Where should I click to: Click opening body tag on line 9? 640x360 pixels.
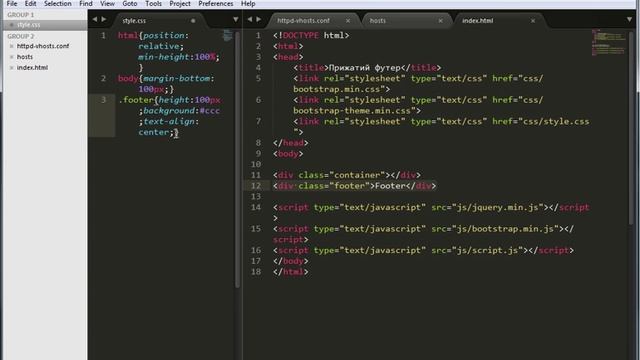pyautogui.click(x=288, y=154)
